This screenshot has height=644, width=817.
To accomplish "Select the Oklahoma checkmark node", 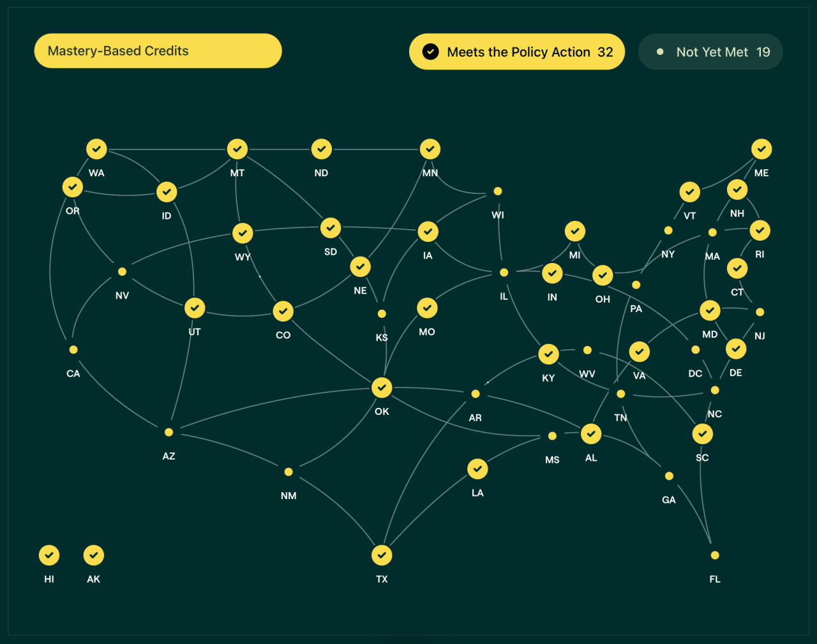I will click(382, 387).
